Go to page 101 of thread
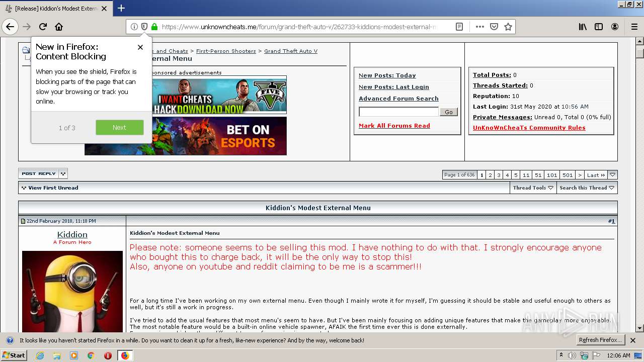 (552, 175)
